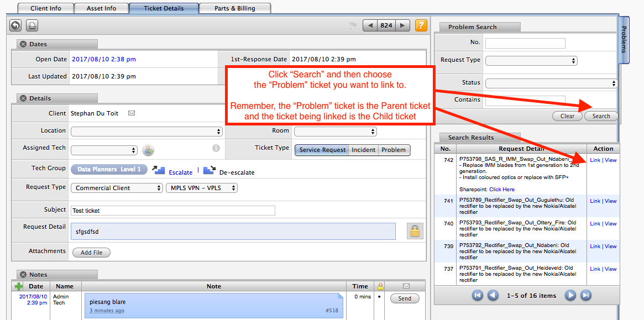The width and height of the screenshot is (644, 320).
Task: Collapse the Details section icon
Action: [x=23, y=98]
